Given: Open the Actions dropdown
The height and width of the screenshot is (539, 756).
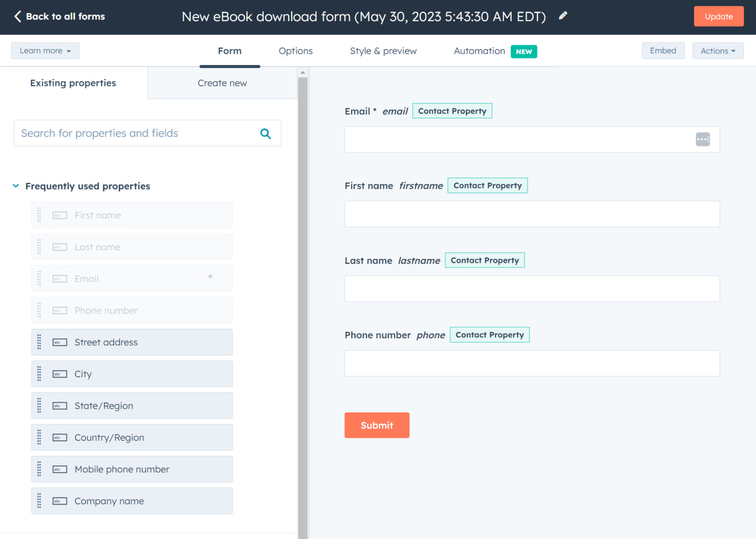Looking at the screenshot, I should pyautogui.click(x=718, y=50).
